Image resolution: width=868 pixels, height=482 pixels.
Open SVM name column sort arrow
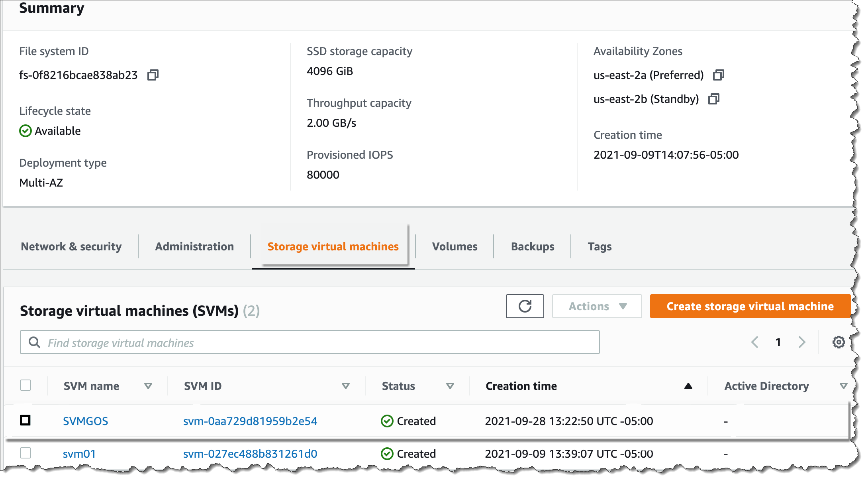(x=148, y=386)
